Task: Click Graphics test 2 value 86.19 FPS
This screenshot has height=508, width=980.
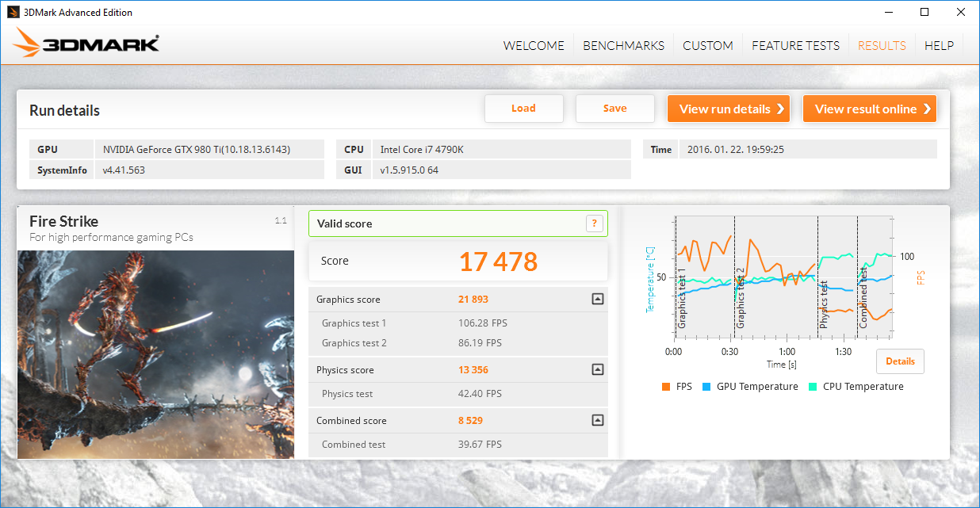Action: [480, 343]
